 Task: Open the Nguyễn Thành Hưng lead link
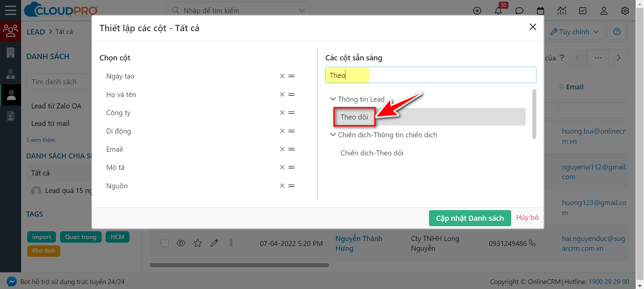[359, 243]
